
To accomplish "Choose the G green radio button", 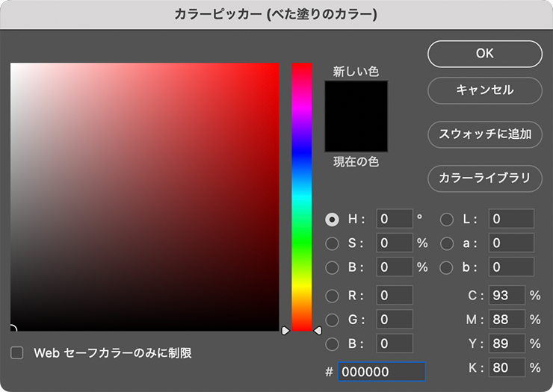I will click(333, 320).
